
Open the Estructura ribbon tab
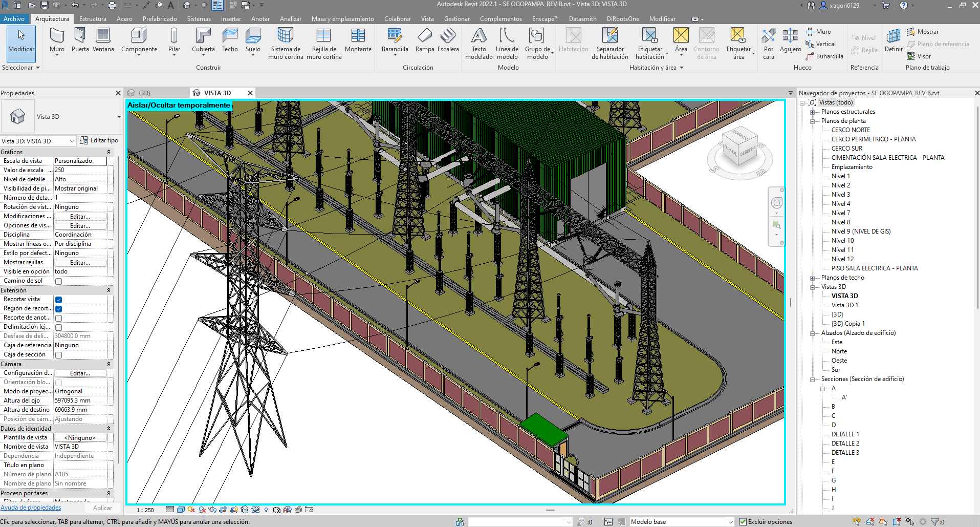[93, 19]
